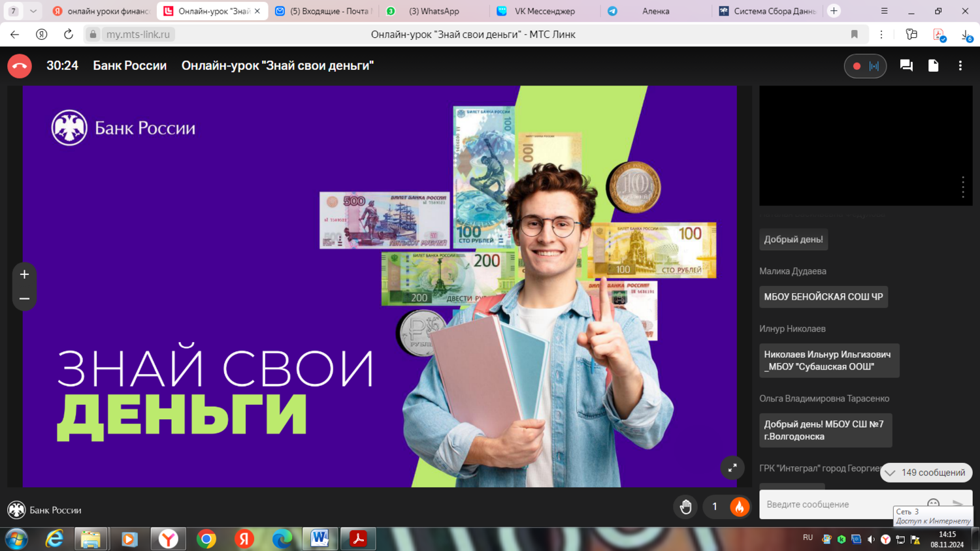This screenshot has height=551, width=980.
Task: Zoom in the presentation with plus
Action: pyautogui.click(x=24, y=274)
